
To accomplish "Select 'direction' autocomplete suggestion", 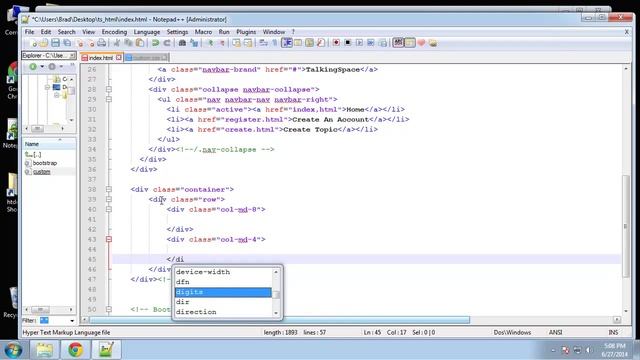I will (x=223, y=312).
